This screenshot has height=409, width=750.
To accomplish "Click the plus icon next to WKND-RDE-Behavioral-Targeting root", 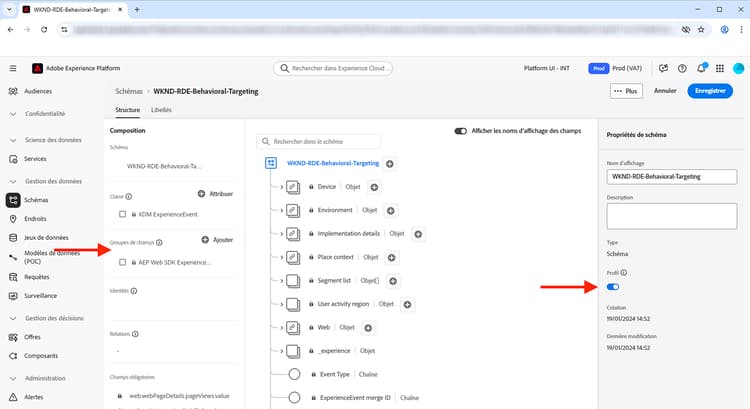I will (x=390, y=164).
